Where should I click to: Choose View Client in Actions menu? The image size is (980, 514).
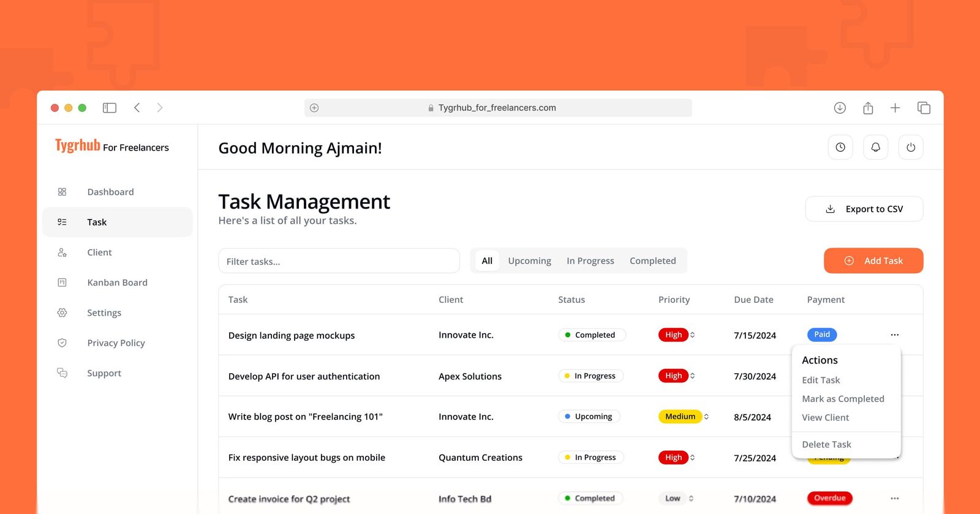tap(825, 417)
